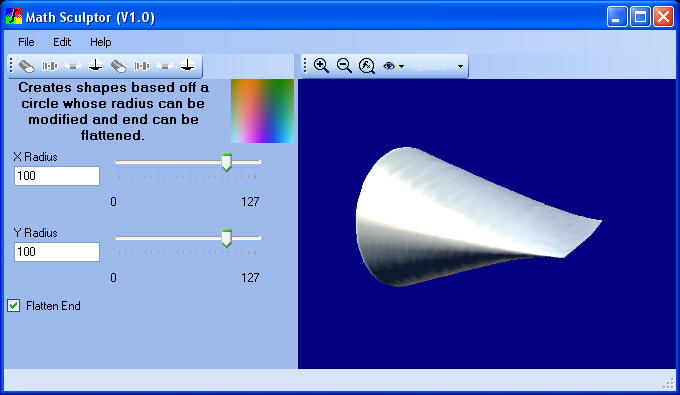
Task: Click the X Radius slider thumb
Action: pyautogui.click(x=226, y=162)
